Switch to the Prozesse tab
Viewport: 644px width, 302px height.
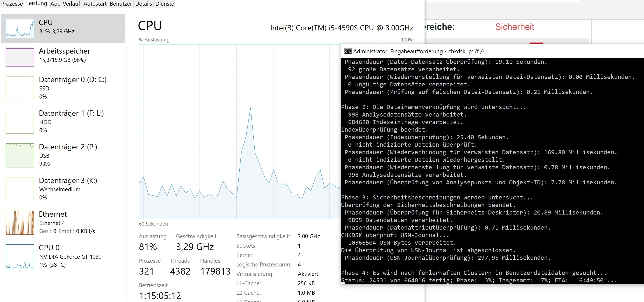(x=12, y=4)
